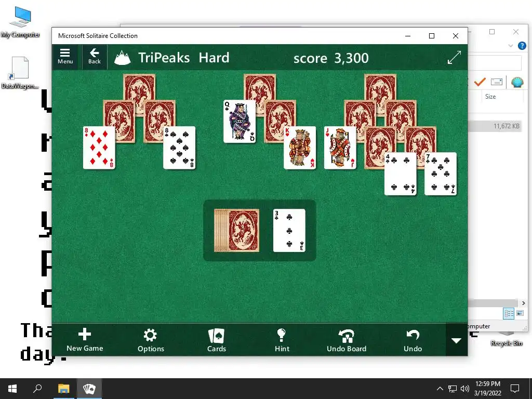Viewport: 532px width, 399px height.
Task: Click the Size column header in Explorer
Action: (x=490, y=97)
